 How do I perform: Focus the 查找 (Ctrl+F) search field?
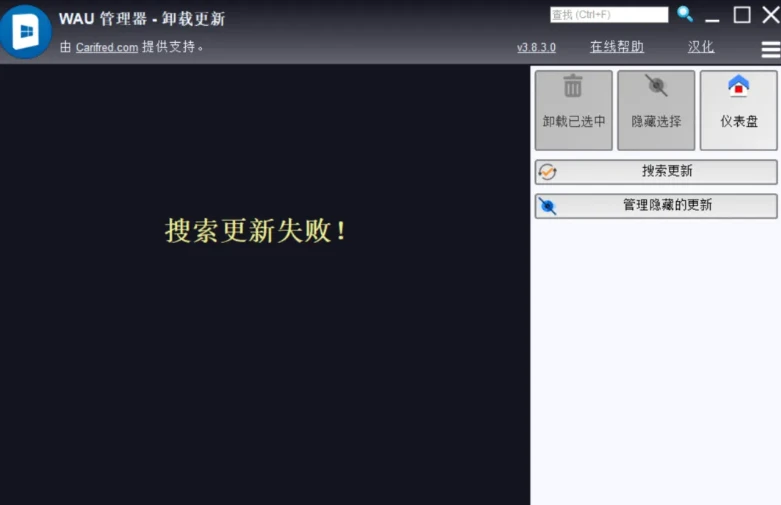tap(608, 15)
